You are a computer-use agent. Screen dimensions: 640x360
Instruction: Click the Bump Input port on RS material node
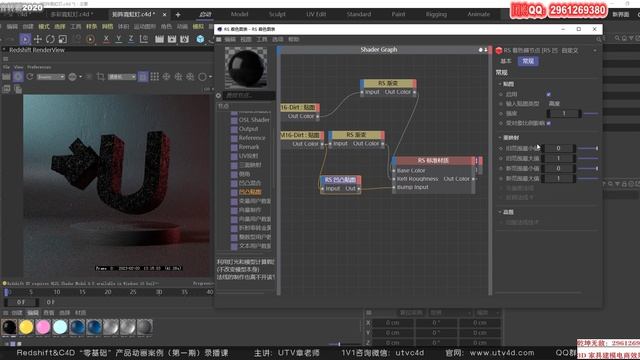click(x=394, y=187)
